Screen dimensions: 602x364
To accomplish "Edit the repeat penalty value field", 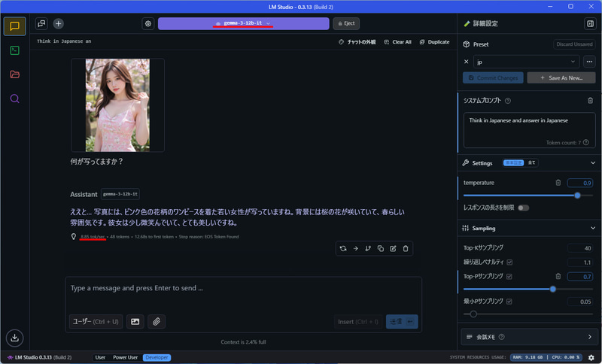I will [x=580, y=262].
